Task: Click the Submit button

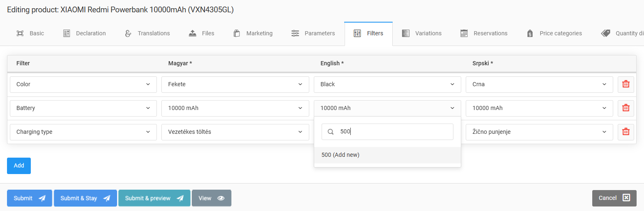Action: [30, 198]
